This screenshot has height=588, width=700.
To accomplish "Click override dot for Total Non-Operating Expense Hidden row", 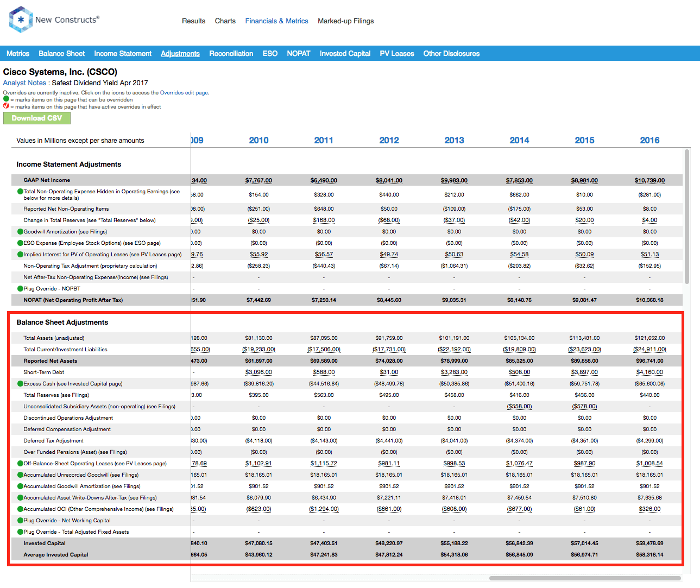I will click(20, 192).
